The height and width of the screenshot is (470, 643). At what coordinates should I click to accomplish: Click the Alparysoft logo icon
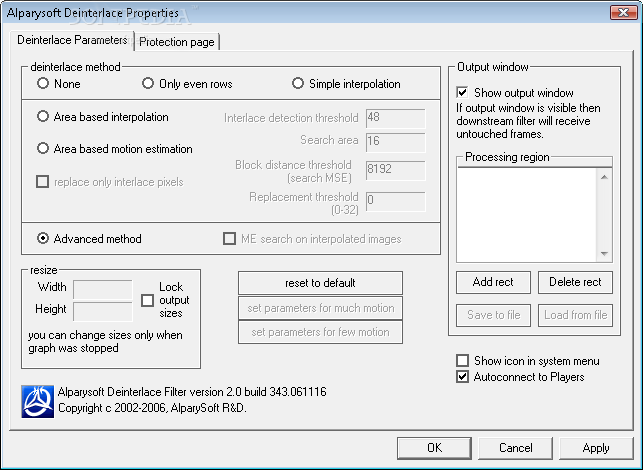pos(38,402)
